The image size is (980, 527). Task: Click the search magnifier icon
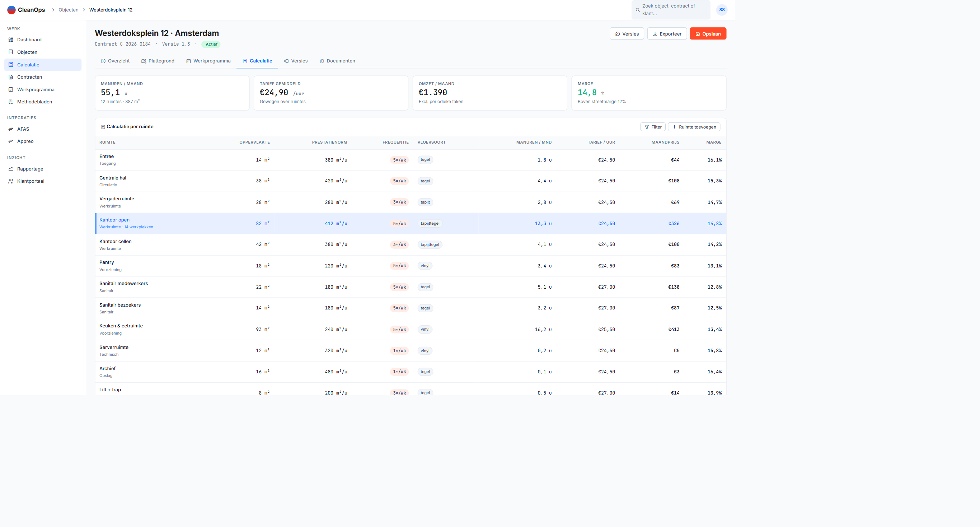click(x=638, y=10)
